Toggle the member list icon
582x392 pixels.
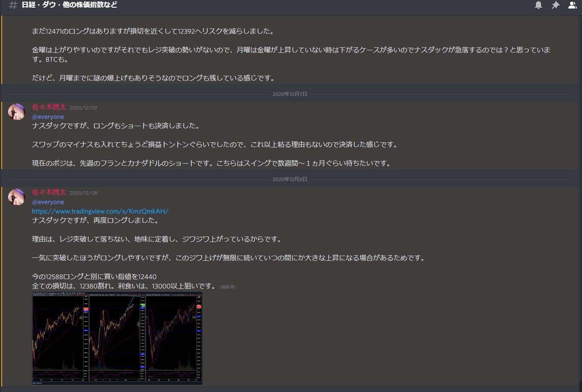point(572,5)
